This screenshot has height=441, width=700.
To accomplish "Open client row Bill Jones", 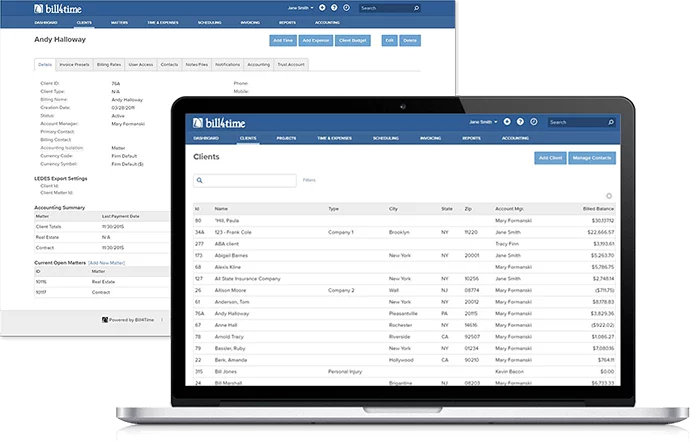I will click(404, 371).
